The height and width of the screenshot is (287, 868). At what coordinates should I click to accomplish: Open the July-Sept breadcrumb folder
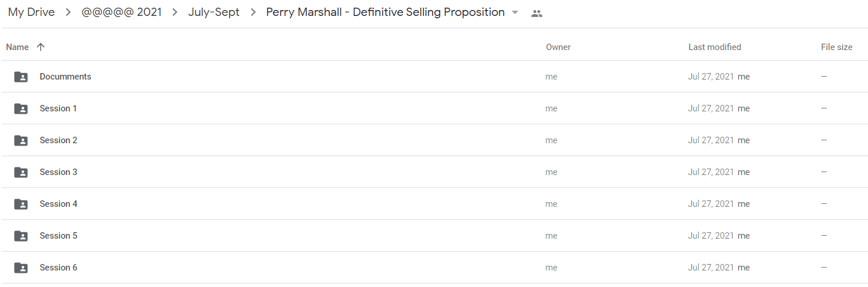tap(214, 12)
